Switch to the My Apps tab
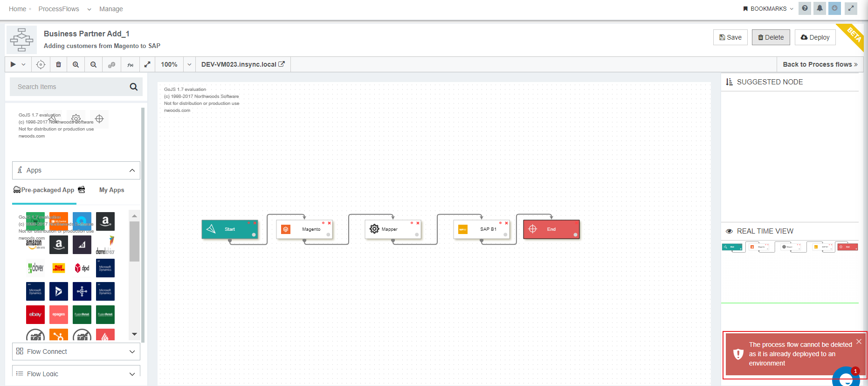The height and width of the screenshot is (386, 868). (x=111, y=190)
